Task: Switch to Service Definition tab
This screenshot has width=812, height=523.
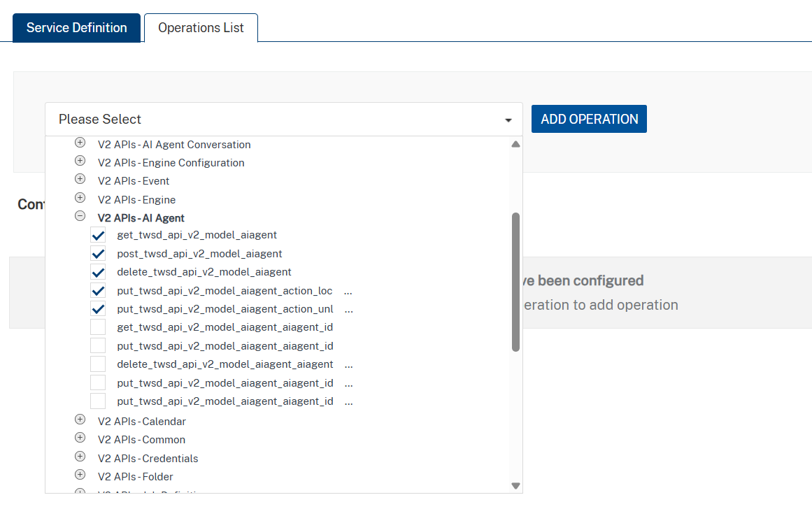Action: [77, 28]
